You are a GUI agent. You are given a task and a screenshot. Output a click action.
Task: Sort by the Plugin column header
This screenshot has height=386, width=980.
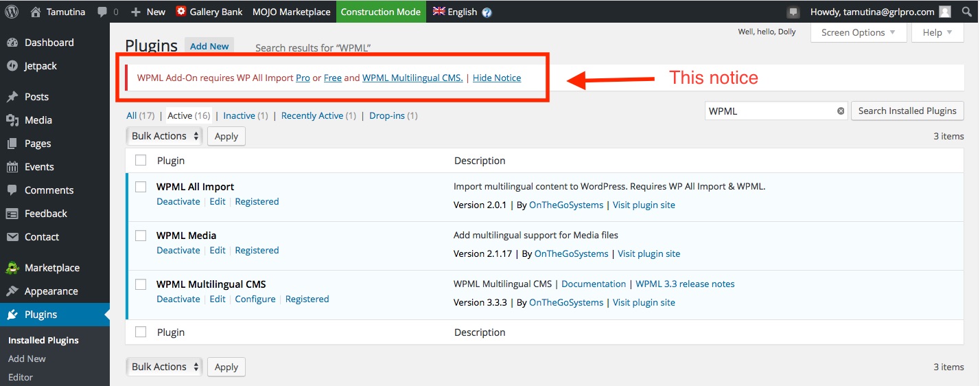point(171,160)
